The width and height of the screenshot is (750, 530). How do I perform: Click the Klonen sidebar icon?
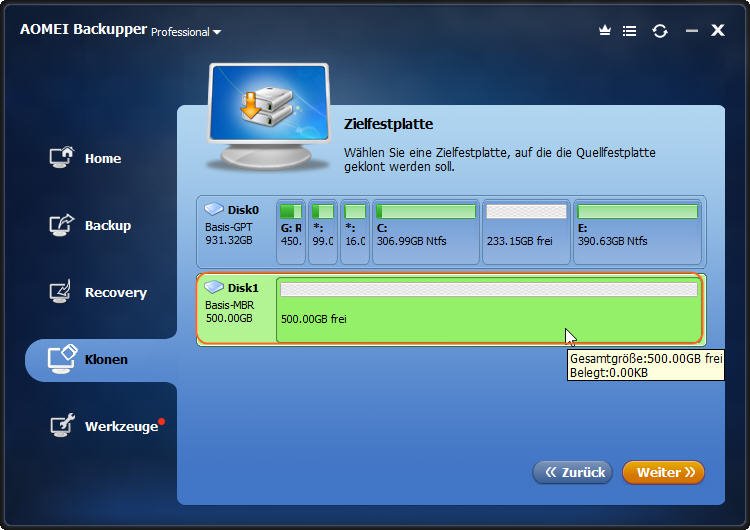click(x=62, y=359)
